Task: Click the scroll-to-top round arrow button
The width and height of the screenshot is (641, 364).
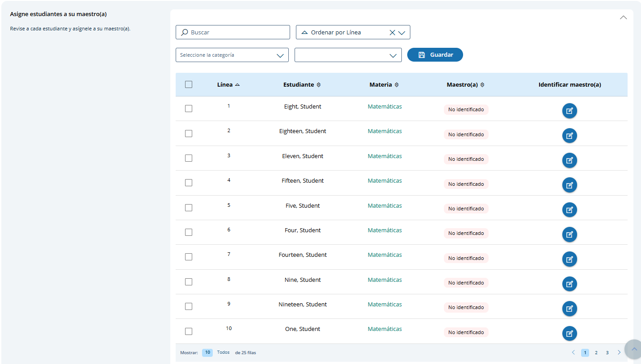Action: (x=633, y=349)
